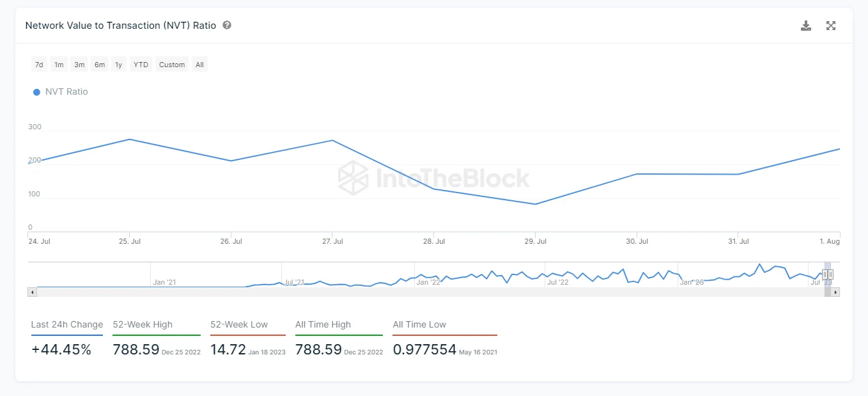Download the NVT Ratio chart
Viewport: 868px width, 396px height.
point(806,26)
